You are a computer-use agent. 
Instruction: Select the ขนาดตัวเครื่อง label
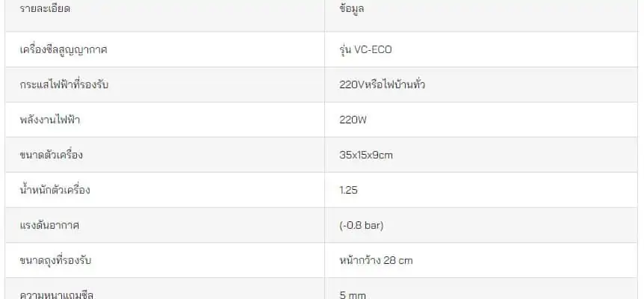click(x=51, y=155)
